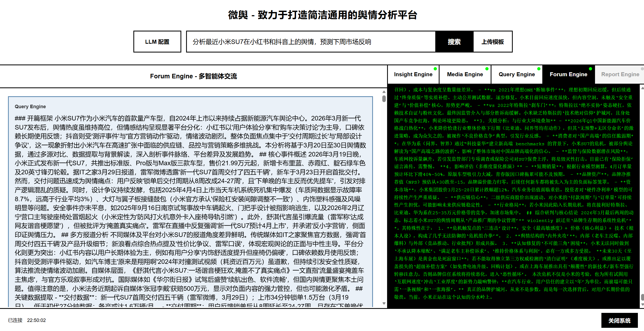Click forum panel scrollbar thumb

(x=384, y=99)
